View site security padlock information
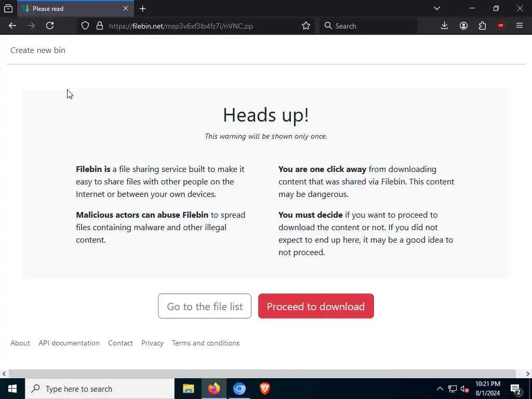This screenshot has height=399, width=532. pyautogui.click(x=99, y=26)
